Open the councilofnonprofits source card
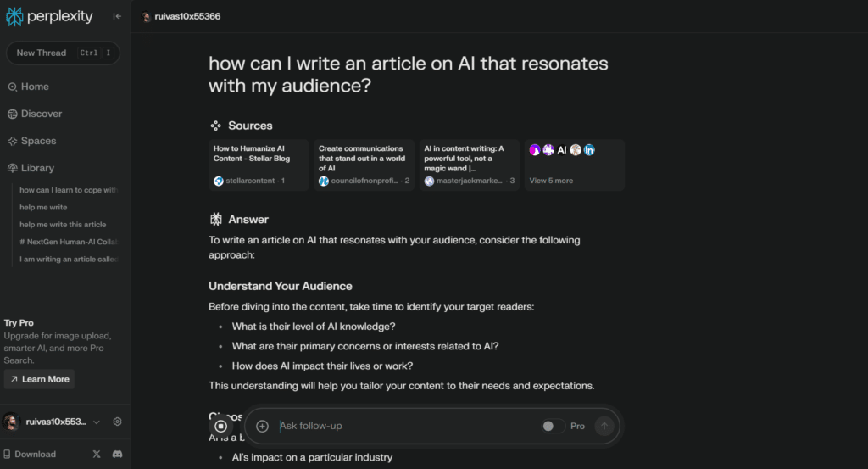This screenshot has width=868, height=469. click(364, 165)
